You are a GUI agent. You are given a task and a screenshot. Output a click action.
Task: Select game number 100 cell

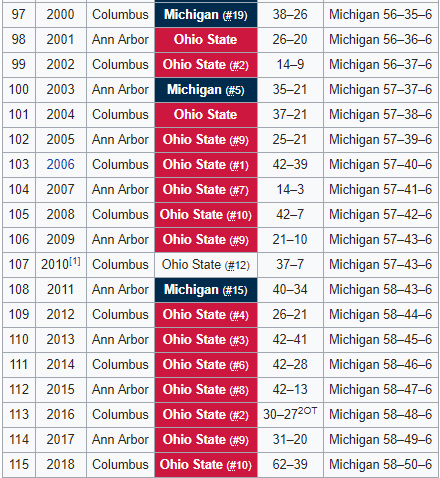(19, 90)
